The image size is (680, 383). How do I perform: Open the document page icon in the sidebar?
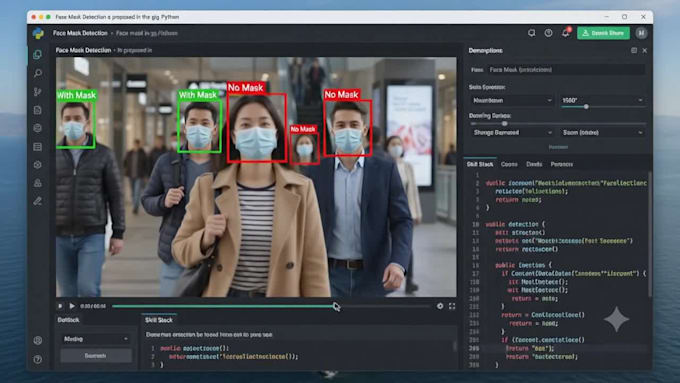[38, 110]
